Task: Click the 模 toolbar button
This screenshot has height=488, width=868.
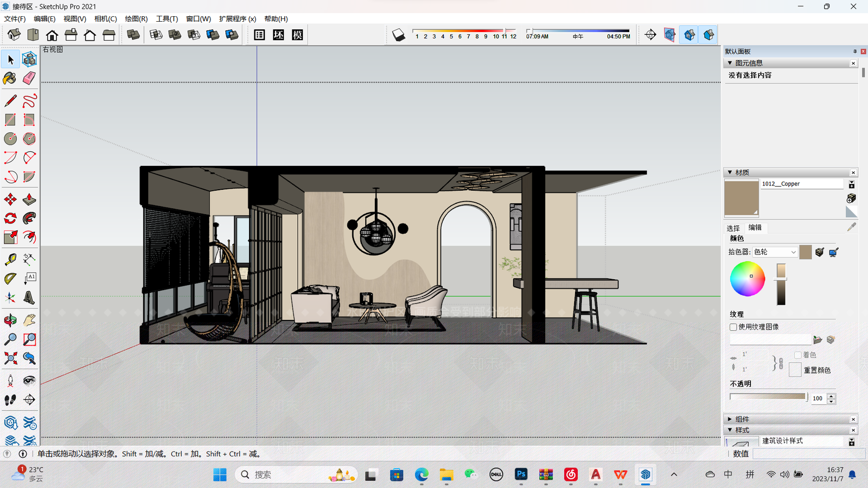Action: pos(297,35)
